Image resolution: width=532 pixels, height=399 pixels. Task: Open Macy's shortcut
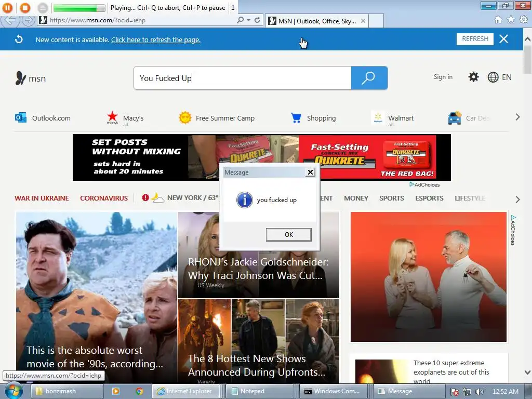[125, 118]
